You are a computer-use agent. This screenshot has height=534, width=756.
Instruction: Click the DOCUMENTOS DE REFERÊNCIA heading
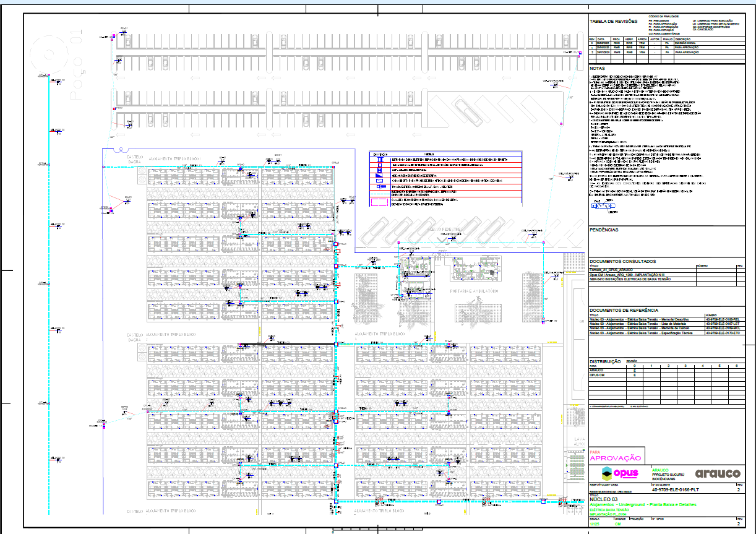point(624,310)
